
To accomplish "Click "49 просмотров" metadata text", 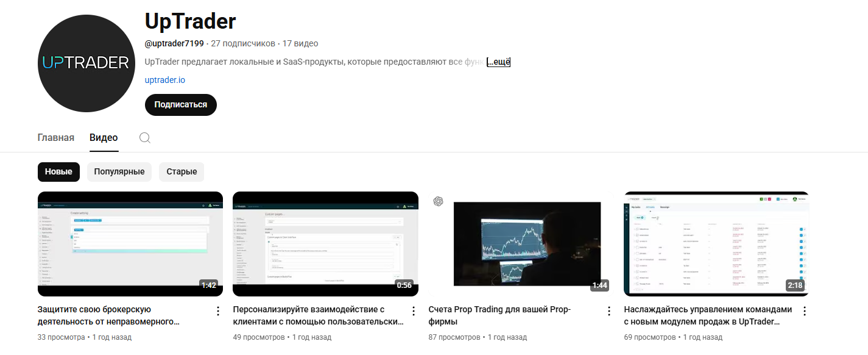I will click(259, 337).
